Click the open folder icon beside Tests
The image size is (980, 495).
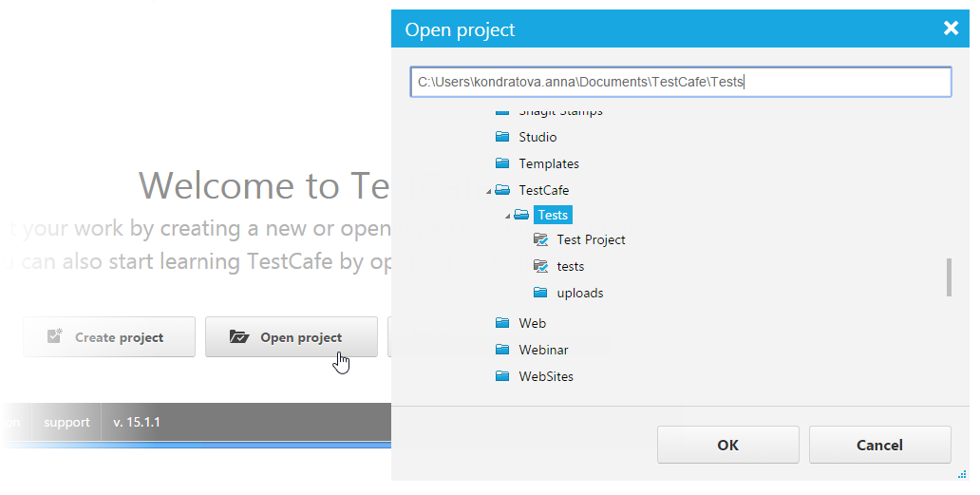[x=521, y=215]
